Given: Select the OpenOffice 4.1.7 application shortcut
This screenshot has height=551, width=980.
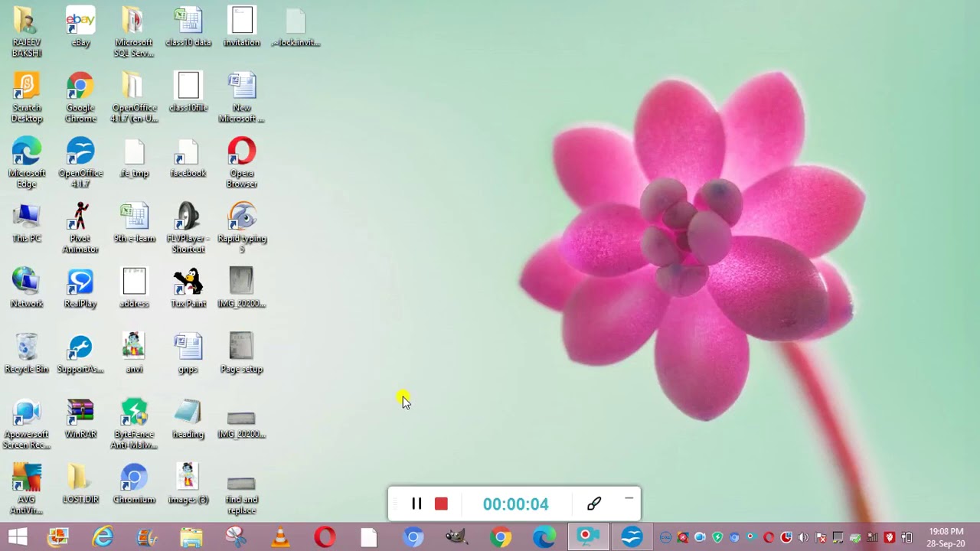Looking at the screenshot, I should (x=80, y=162).
